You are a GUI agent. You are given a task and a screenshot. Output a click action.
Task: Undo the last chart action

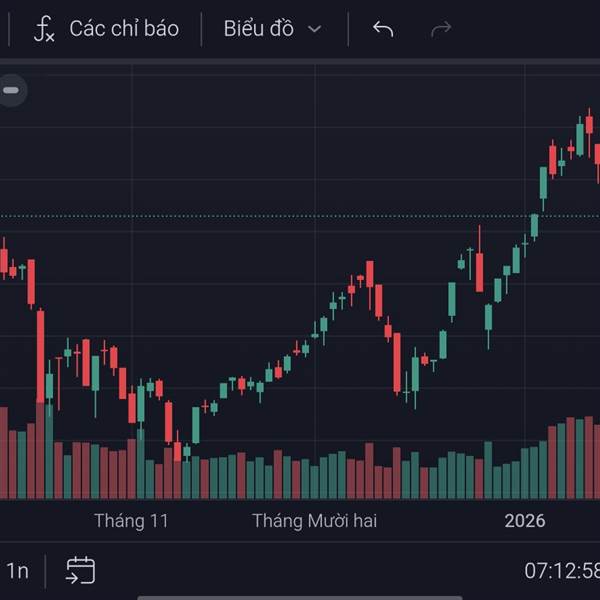point(383,29)
